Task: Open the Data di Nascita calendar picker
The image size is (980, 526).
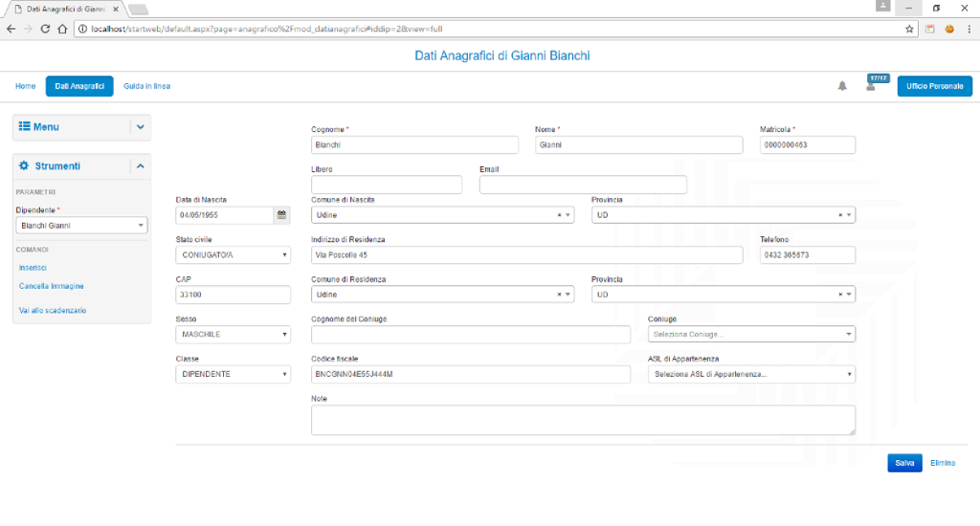Action: tap(281, 215)
